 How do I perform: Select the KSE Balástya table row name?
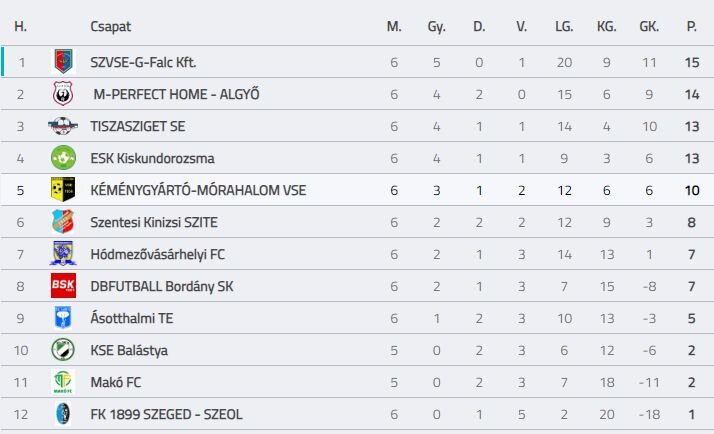click(130, 350)
